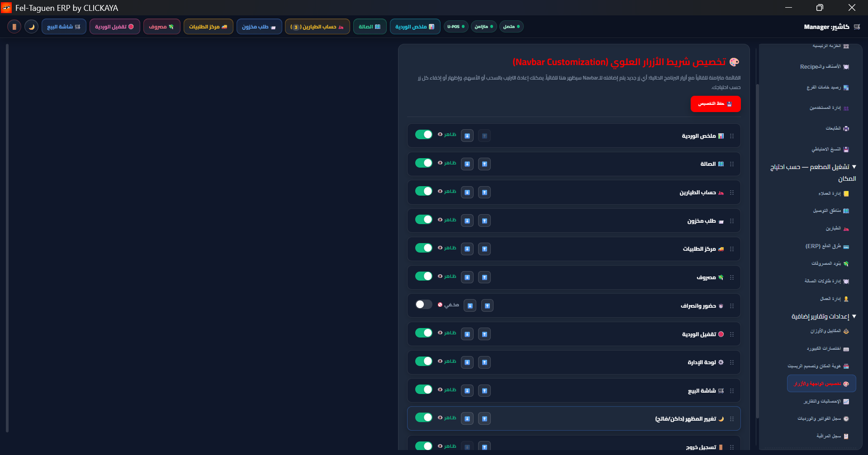The height and width of the screenshot is (455, 868).
Task: Move شاشة البيع row down with arrow
Action: point(467,390)
